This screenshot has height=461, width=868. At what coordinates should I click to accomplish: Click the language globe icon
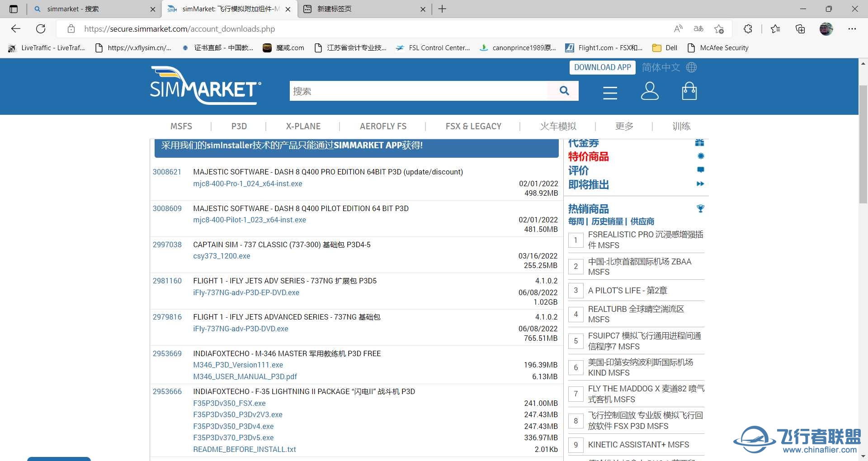[x=691, y=67]
